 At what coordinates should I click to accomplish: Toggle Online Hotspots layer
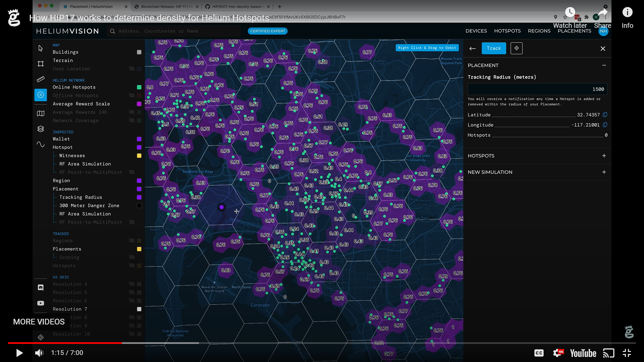pos(139,87)
